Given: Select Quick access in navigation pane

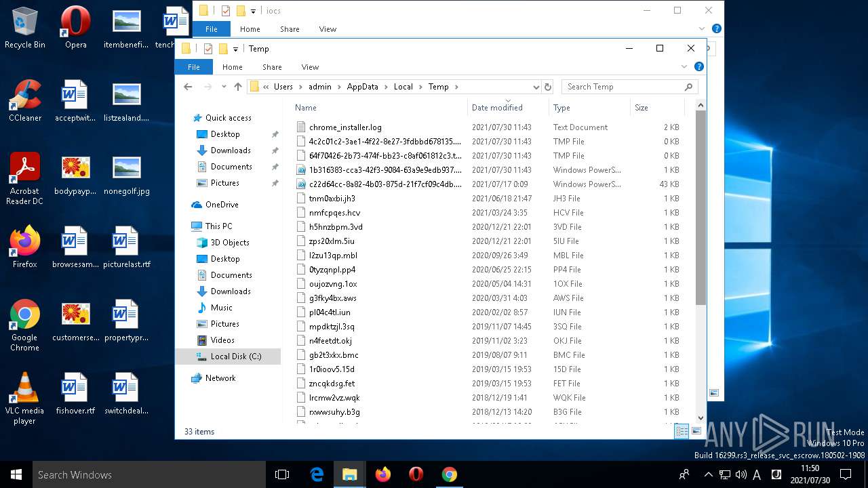Looking at the screenshot, I should click(x=229, y=118).
